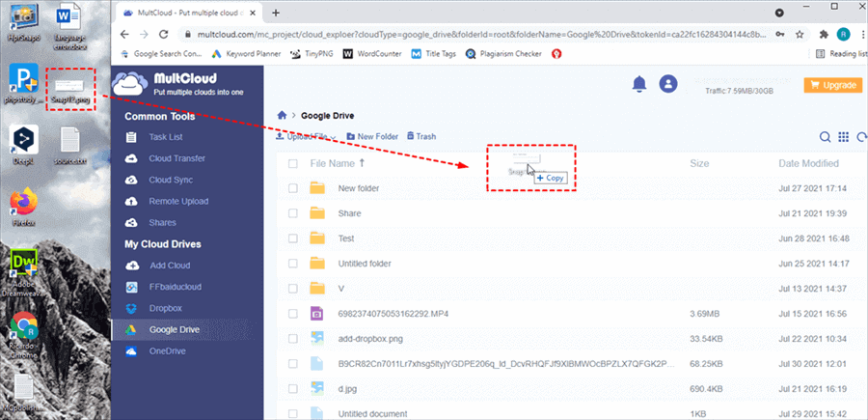Image resolution: width=868 pixels, height=420 pixels.
Task: Click the browser back arrow
Action: click(x=124, y=35)
